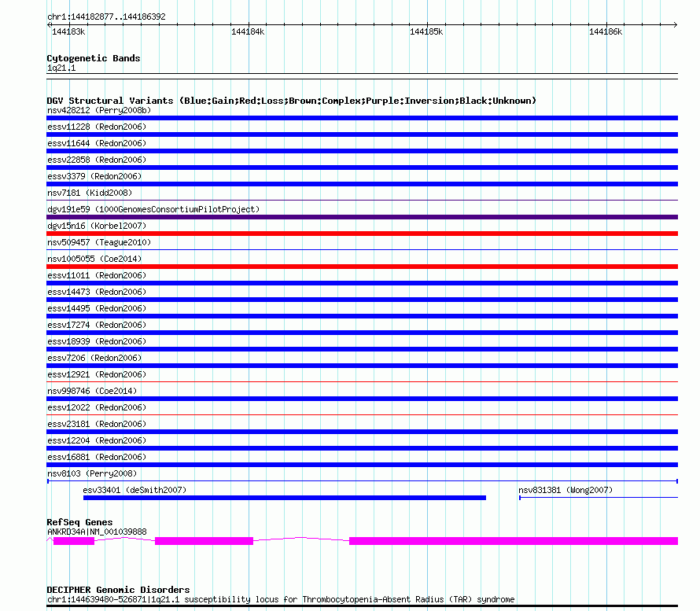Viewport: 700px width, 611px height.
Task: Open dgv191e59 1000GenomesConsortiumPilotProject variant
Action: click(x=153, y=209)
